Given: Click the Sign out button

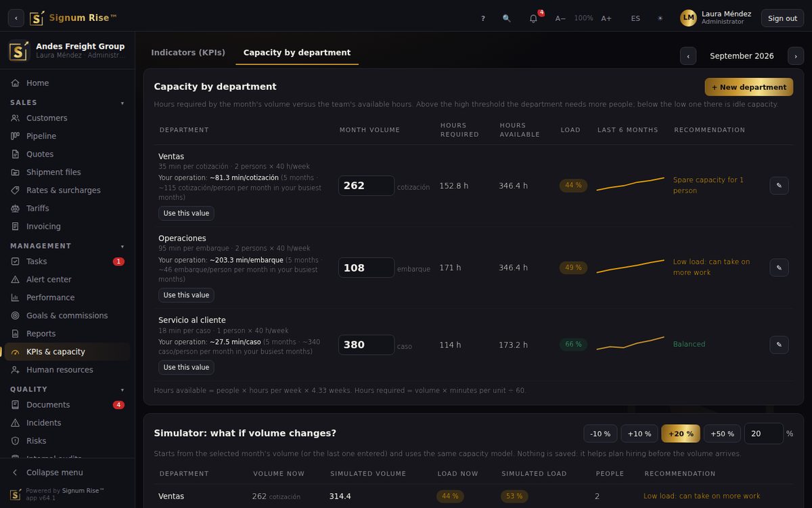Looking at the screenshot, I should pyautogui.click(x=782, y=18).
